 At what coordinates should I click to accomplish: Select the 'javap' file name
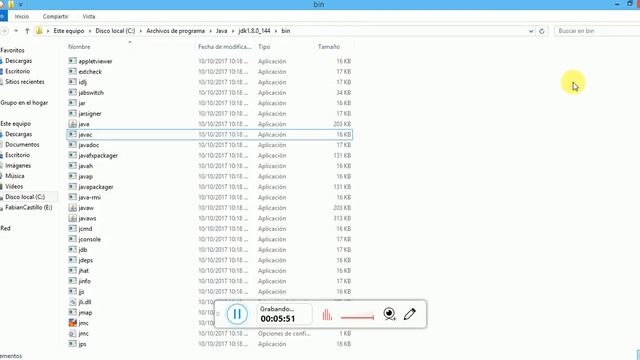[86, 176]
